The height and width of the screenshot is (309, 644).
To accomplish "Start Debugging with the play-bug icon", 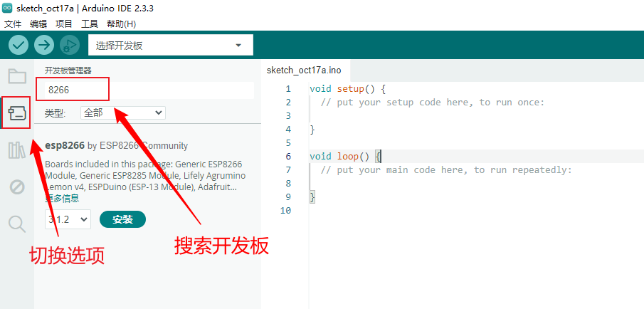I will click(x=70, y=45).
